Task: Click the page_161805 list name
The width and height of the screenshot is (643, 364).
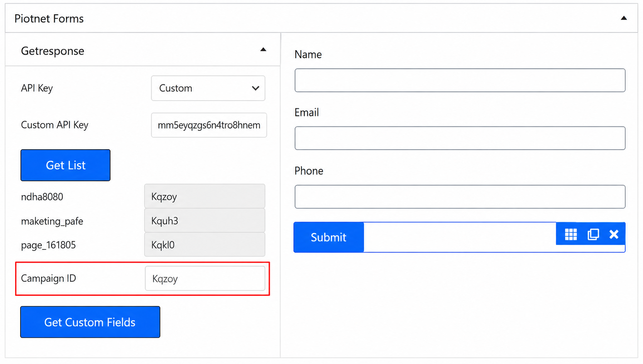Action: (48, 245)
